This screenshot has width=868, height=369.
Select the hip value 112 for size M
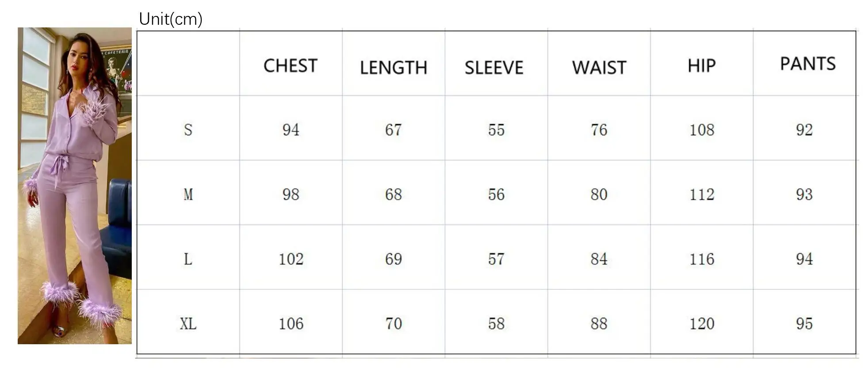[702, 195]
